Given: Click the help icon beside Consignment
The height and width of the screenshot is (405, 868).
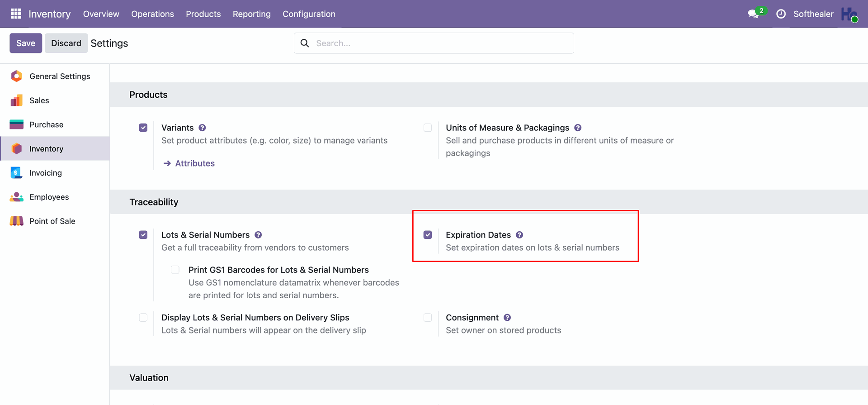Looking at the screenshot, I should click(x=507, y=318).
